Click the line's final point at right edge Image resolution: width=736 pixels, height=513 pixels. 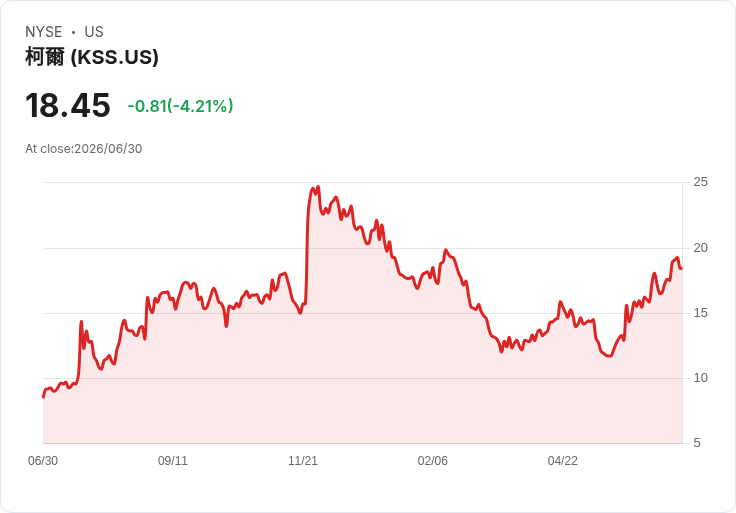pyautogui.click(x=682, y=268)
